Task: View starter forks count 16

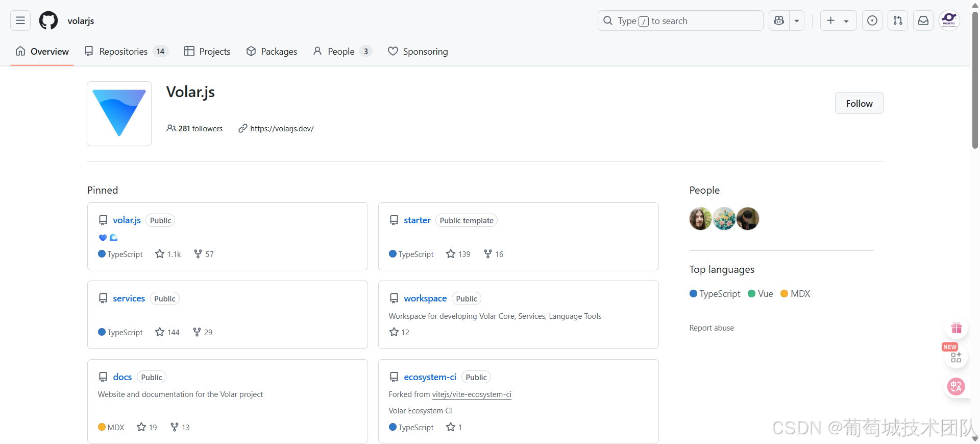Action: pyautogui.click(x=494, y=254)
